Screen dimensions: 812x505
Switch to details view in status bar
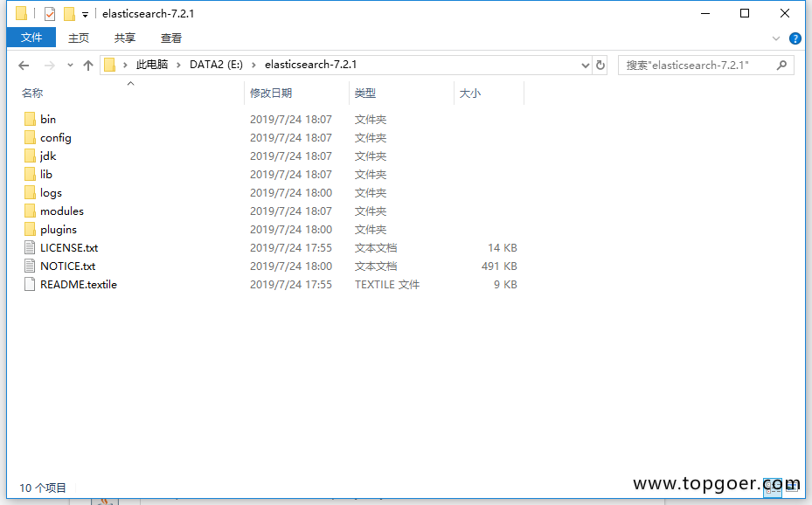coord(774,488)
